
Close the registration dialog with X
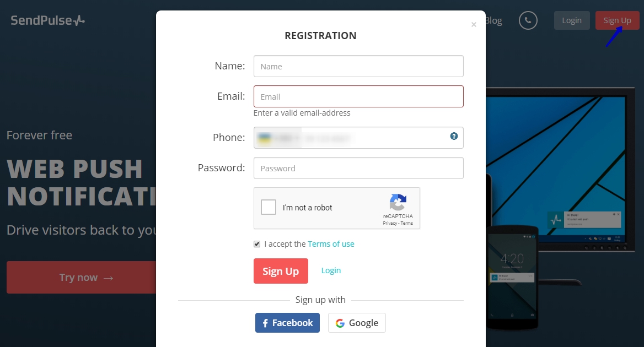[474, 25]
